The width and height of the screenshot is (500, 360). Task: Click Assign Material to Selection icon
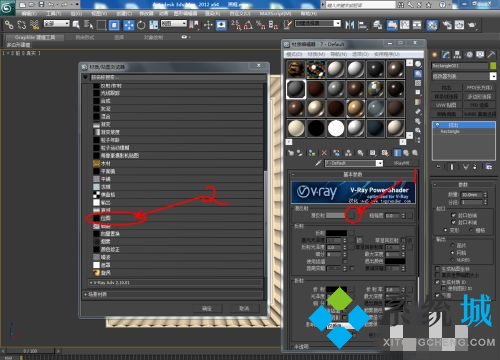click(312, 153)
